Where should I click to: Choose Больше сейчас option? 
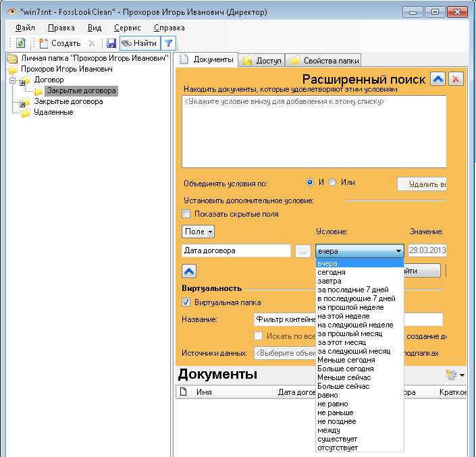360,387
